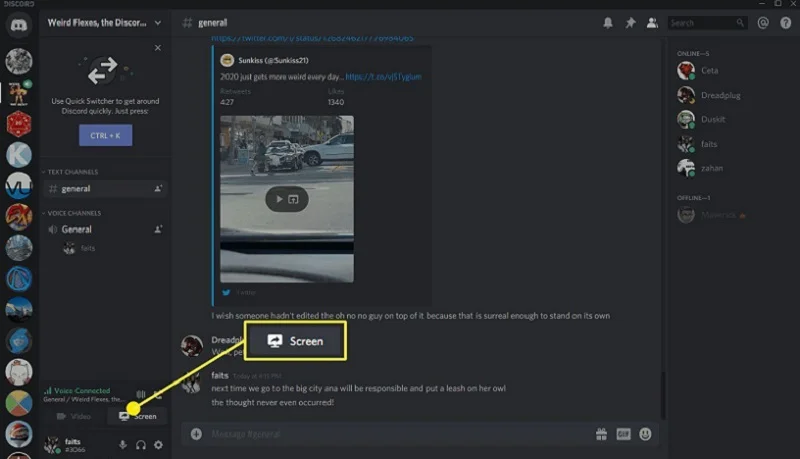Open the four-color pie chart server
Viewport: 800px width, 459px height.
tap(19, 403)
